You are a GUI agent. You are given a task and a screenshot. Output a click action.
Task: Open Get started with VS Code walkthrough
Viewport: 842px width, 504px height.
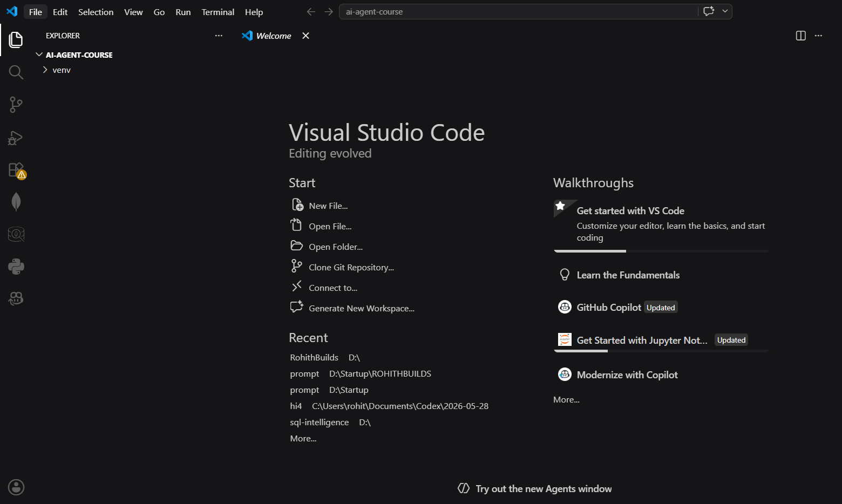(x=661, y=226)
